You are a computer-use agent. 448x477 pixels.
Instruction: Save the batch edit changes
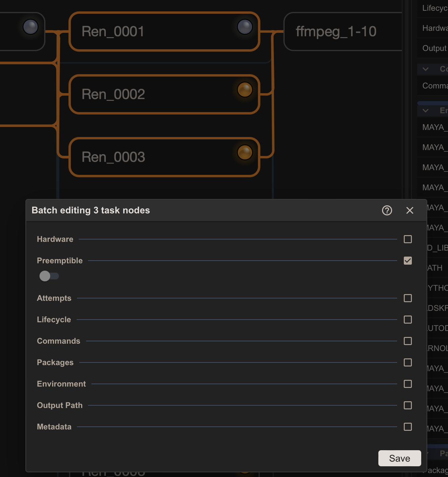click(x=400, y=458)
